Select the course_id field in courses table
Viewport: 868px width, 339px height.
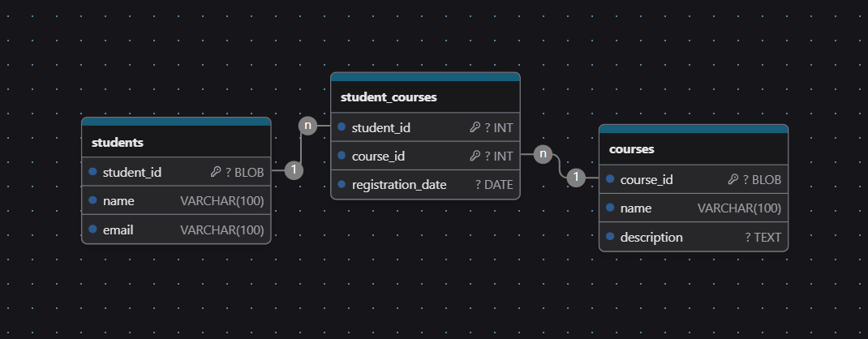tap(693, 179)
